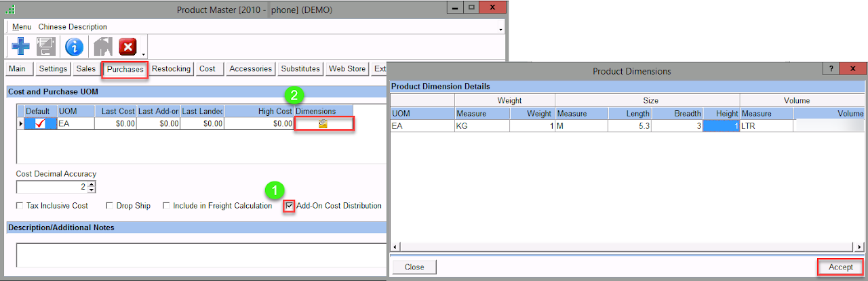Toggle Include in Freight Calculation checkbox
Viewport: 868px width, 281px height.
pos(166,206)
